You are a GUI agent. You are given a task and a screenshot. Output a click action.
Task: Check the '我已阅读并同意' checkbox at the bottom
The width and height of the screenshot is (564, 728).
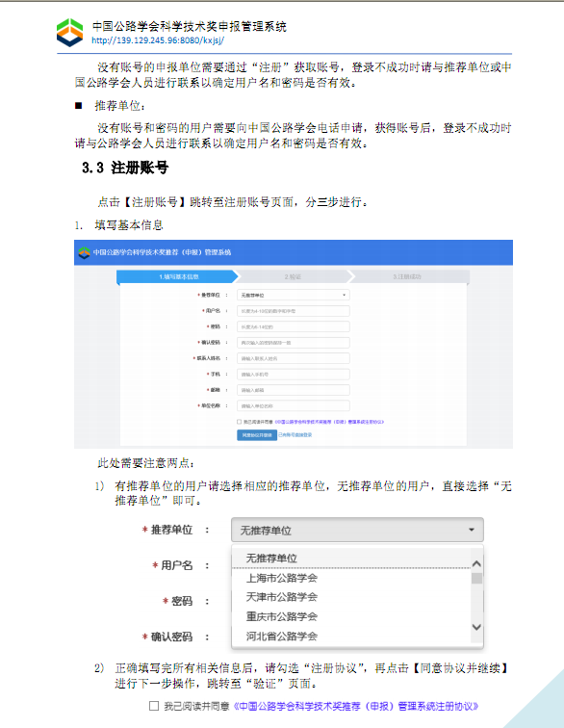coord(154,706)
